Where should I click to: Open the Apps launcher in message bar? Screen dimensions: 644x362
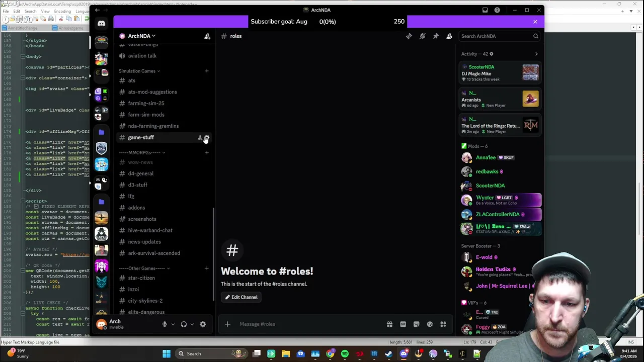[443, 324]
